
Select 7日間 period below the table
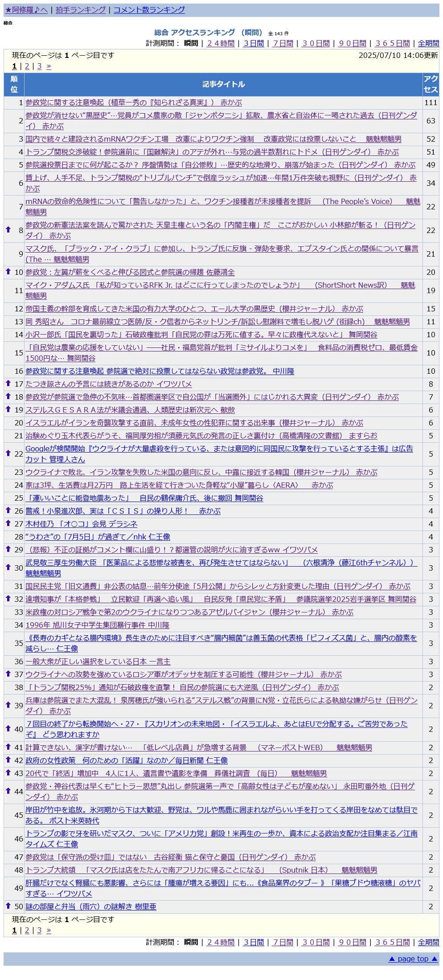tap(283, 942)
